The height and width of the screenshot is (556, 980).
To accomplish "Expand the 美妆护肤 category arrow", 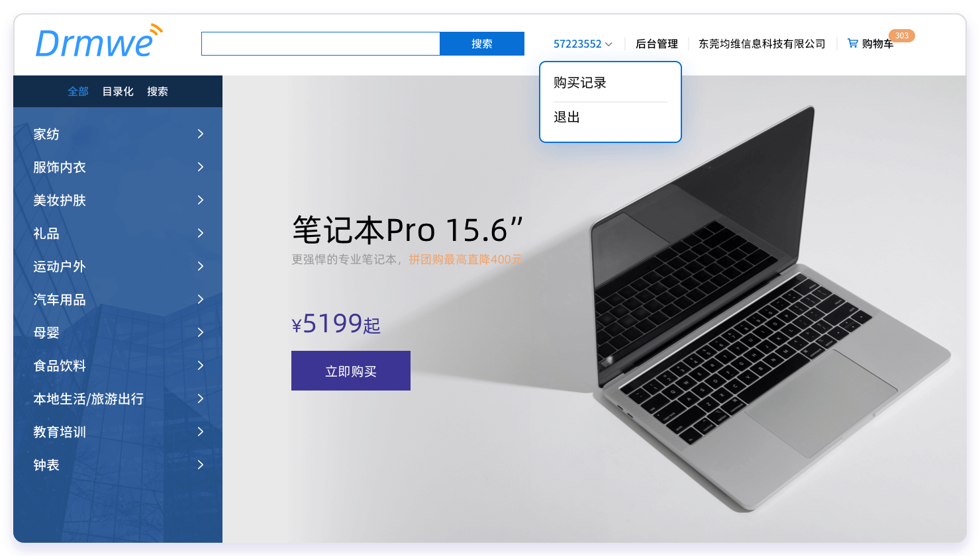I will pyautogui.click(x=201, y=200).
